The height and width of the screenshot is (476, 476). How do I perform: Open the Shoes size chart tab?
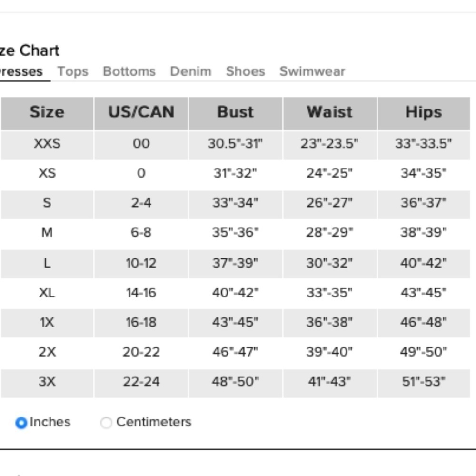pos(245,71)
